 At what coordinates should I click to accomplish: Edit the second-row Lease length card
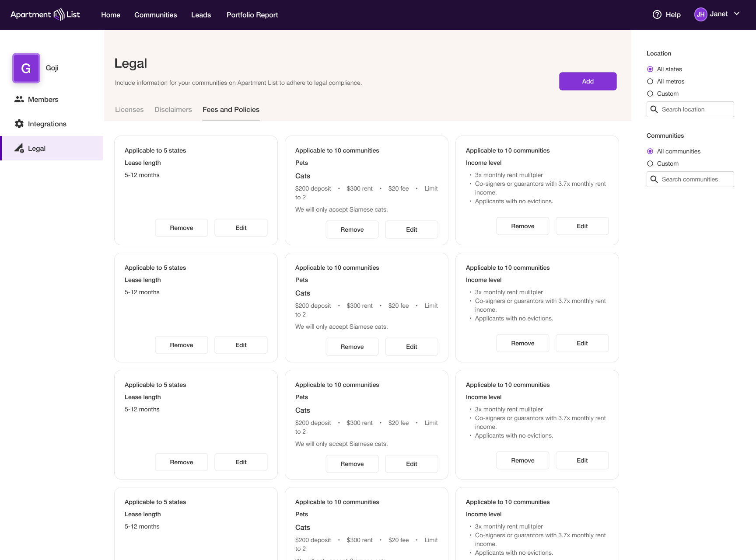pyautogui.click(x=241, y=345)
